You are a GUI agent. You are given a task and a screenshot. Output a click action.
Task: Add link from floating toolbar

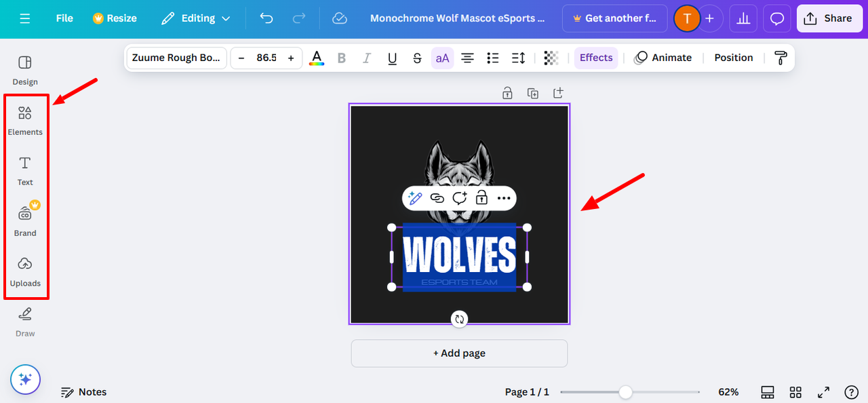tap(437, 198)
